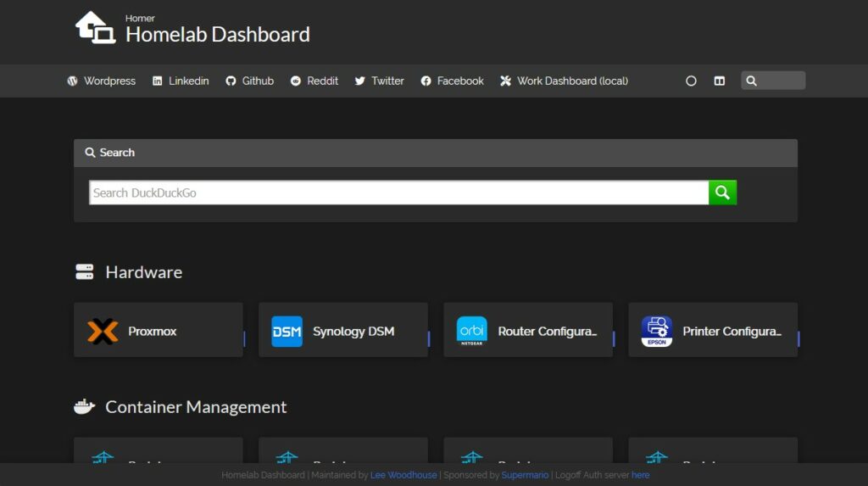Click the Epson printer logo icon
The width and height of the screenshot is (868, 486).
pos(657,332)
